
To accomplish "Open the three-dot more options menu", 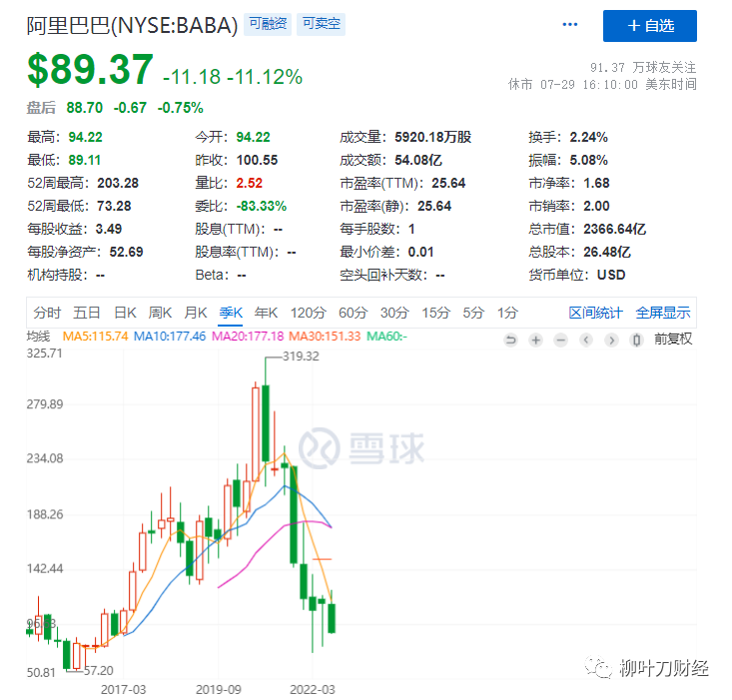I will click(x=569, y=25).
